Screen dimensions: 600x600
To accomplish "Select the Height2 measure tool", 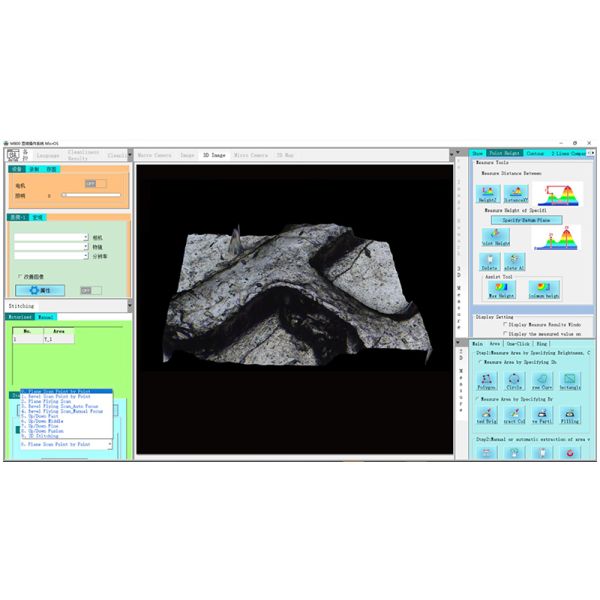I will 487,195.
